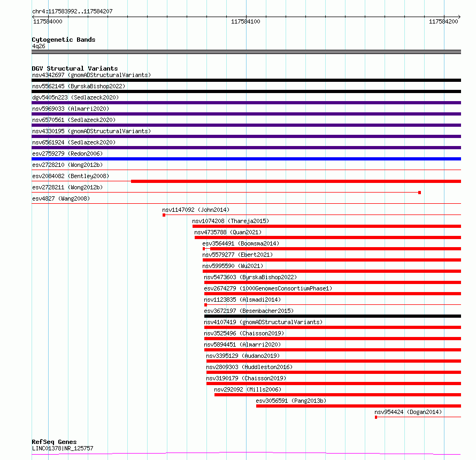Click the nsv4107419 (gnomADStructuralVariants) label
476x460 pixels.
[x=263, y=322]
